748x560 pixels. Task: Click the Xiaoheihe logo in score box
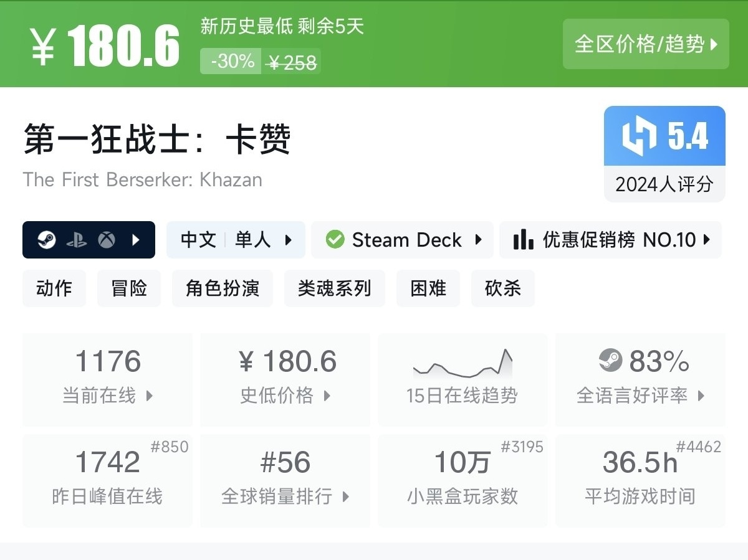point(639,136)
